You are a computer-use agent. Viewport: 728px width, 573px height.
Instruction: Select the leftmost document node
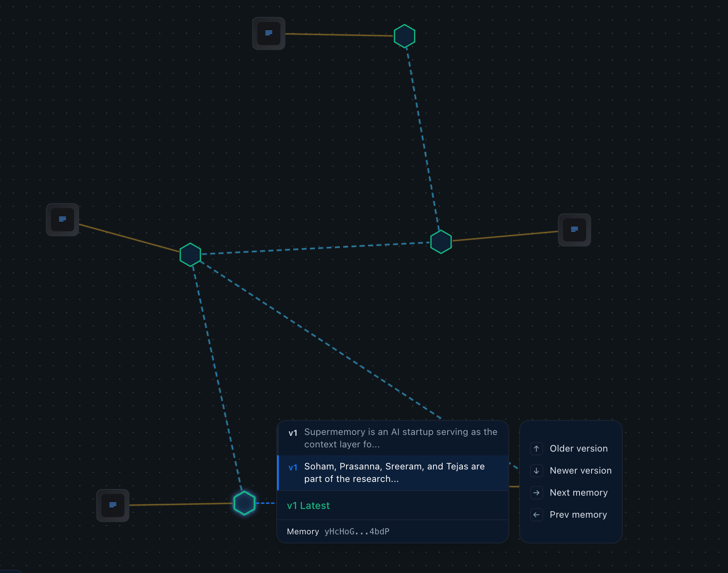(x=62, y=220)
